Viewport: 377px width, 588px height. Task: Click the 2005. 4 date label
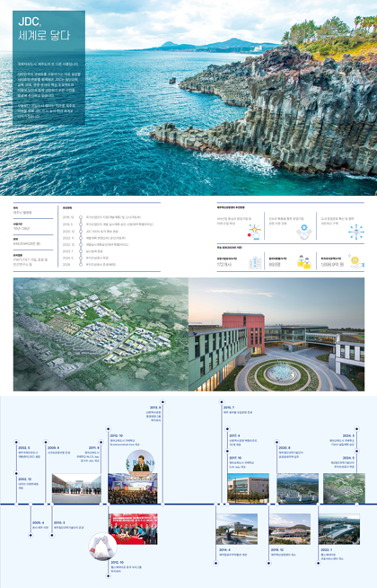coord(38,522)
